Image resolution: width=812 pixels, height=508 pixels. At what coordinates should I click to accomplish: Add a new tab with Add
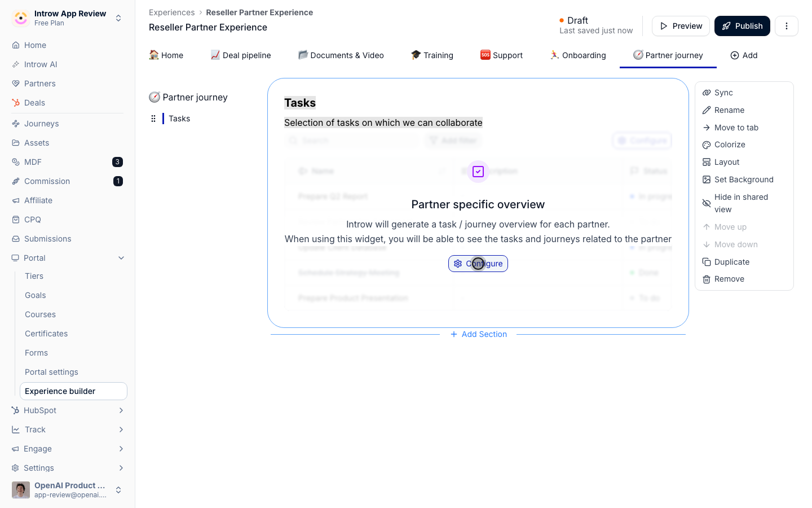pyautogui.click(x=744, y=55)
